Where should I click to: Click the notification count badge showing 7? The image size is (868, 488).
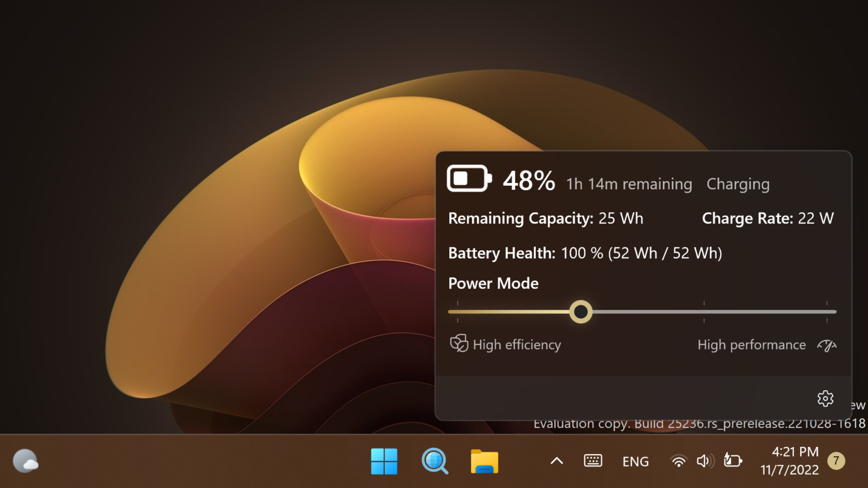[836, 461]
